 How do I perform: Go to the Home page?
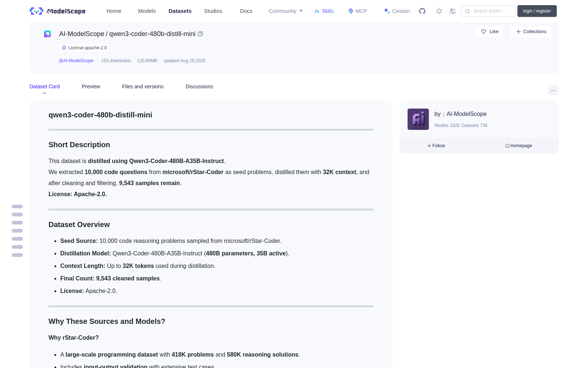click(114, 11)
